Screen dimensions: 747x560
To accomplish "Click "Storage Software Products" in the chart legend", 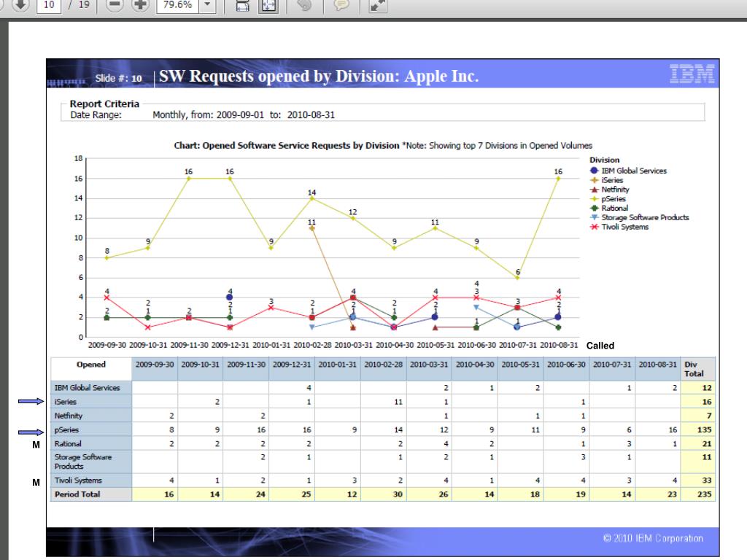I will 645,217.
